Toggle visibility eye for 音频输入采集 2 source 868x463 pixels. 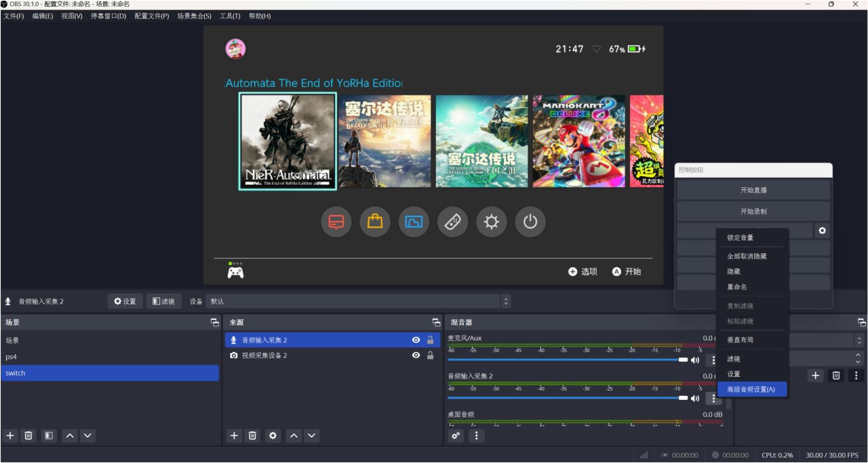pos(416,340)
